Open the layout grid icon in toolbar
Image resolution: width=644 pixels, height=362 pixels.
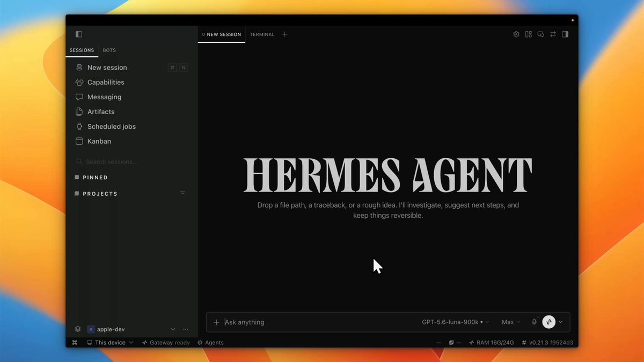coord(529,34)
